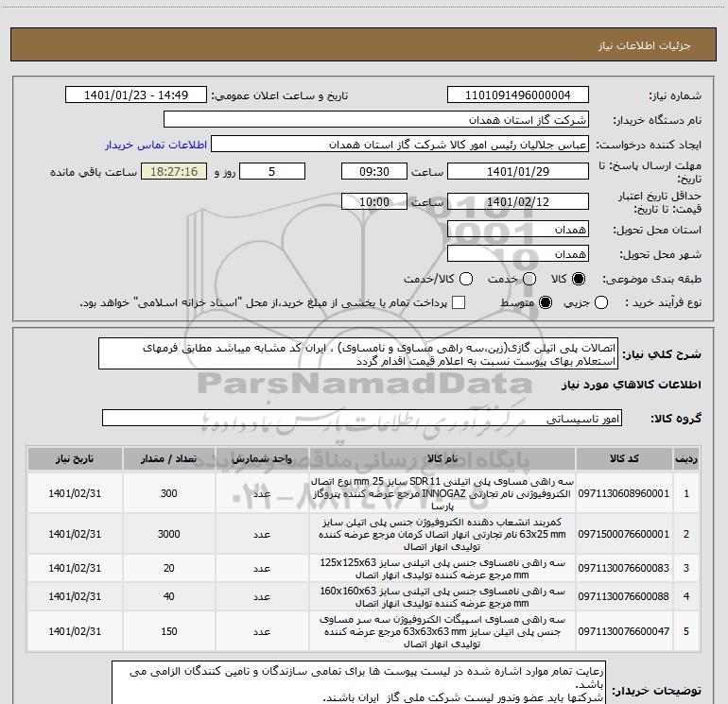Click the quantity 20 cell

pos(169,568)
